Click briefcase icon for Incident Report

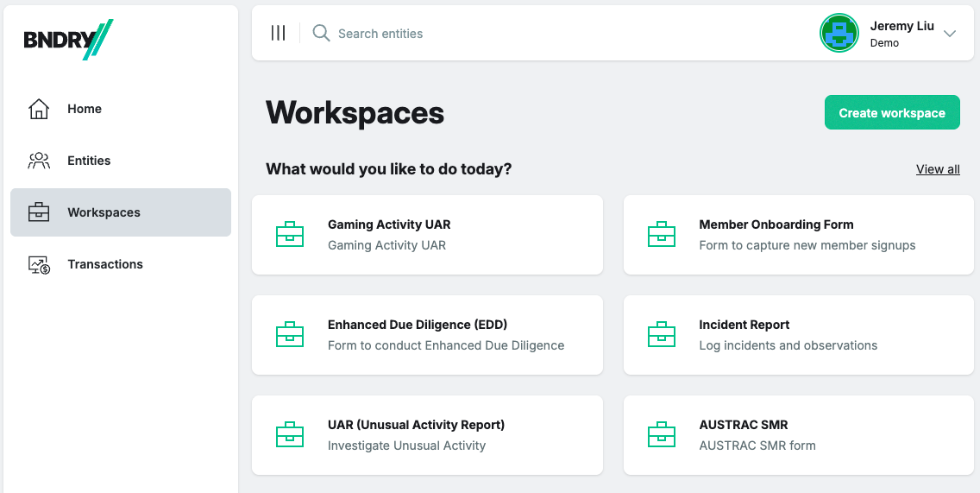pyautogui.click(x=662, y=335)
